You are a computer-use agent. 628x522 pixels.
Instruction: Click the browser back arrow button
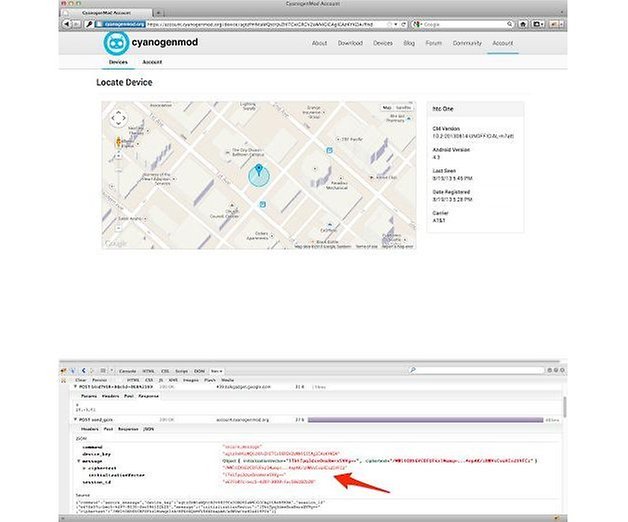pos(66,24)
